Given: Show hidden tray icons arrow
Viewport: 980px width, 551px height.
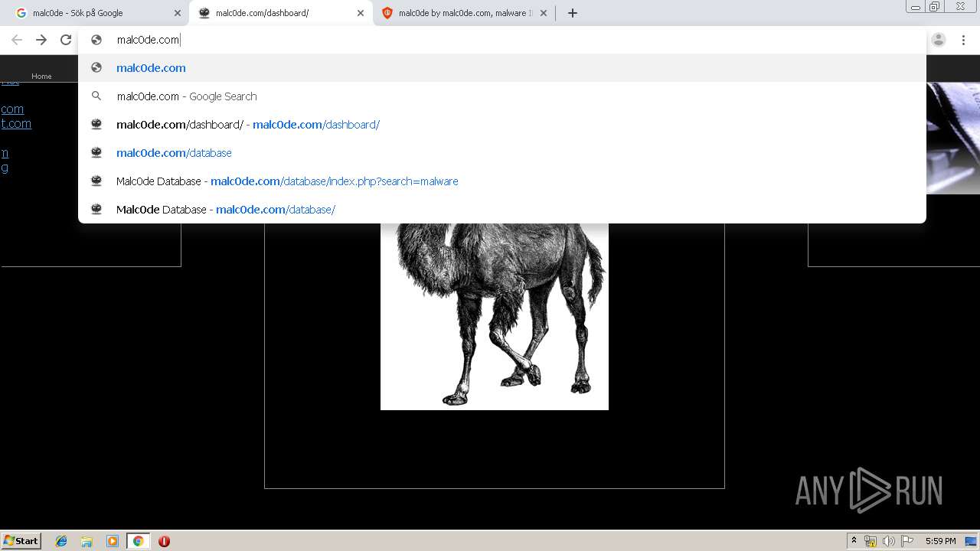Looking at the screenshot, I should tap(854, 541).
